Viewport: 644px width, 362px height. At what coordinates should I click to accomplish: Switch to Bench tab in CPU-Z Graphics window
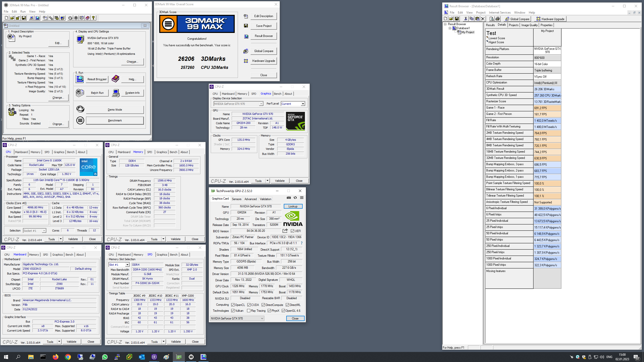pyautogui.click(x=277, y=94)
